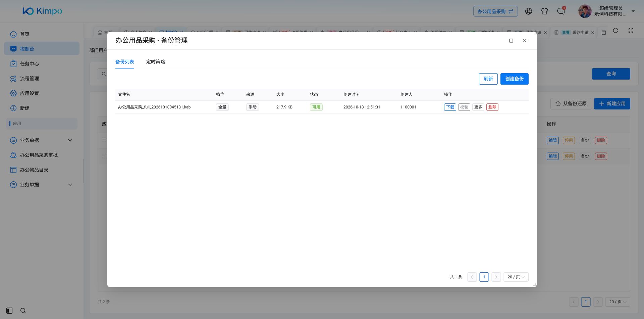Click the user avatar picture
The width and height of the screenshot is (644, 319).
(585, 11)
